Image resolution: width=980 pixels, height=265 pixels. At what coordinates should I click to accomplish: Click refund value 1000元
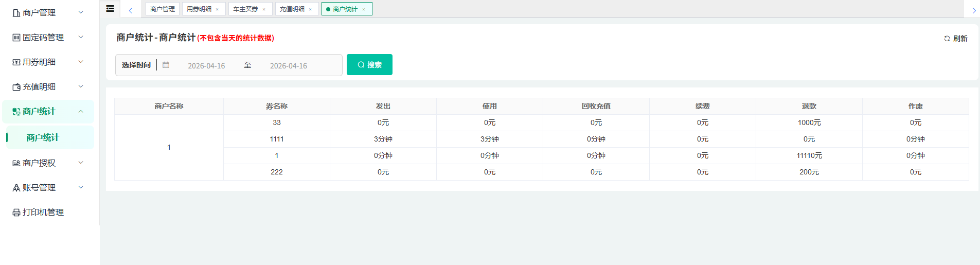(x=809, y=122)
